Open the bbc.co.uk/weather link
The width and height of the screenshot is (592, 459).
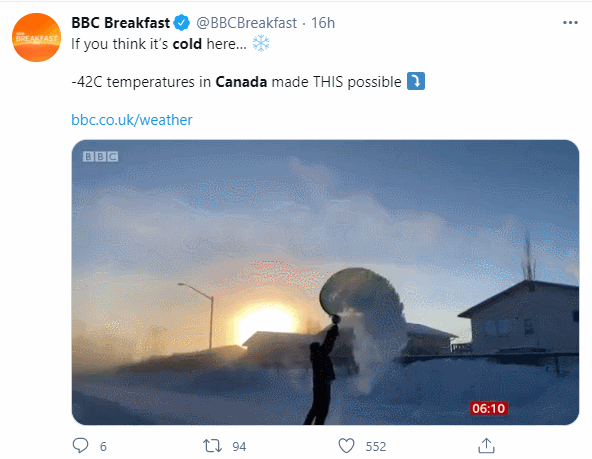[x=132, y=120]
